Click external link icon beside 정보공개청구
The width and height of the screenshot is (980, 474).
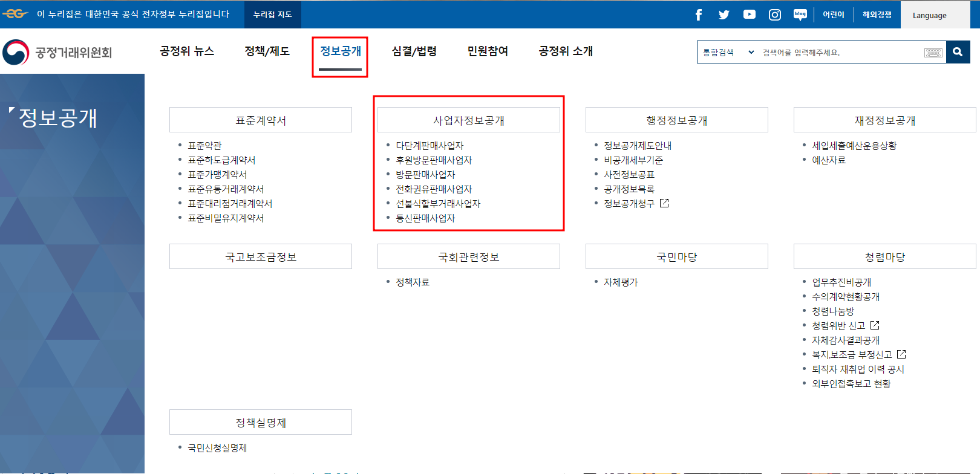664,203
